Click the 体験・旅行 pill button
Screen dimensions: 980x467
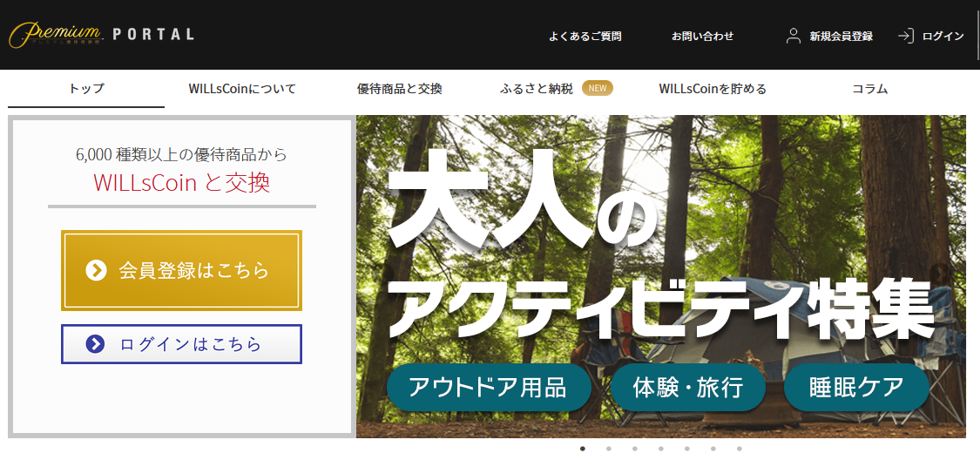(687, 388)
